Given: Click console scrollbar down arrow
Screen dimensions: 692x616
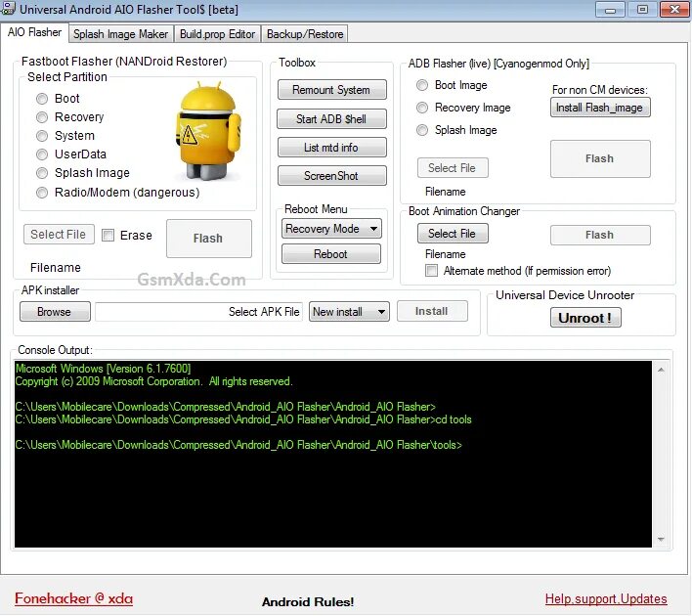Looking at the screenshot, I should [x=661, y=539].
